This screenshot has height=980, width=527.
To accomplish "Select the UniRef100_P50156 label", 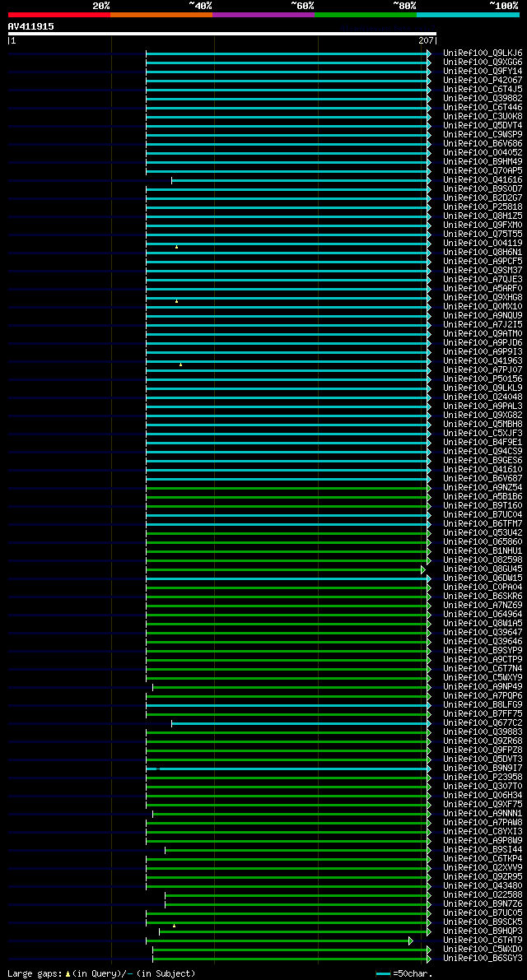I will coord(483,379).
